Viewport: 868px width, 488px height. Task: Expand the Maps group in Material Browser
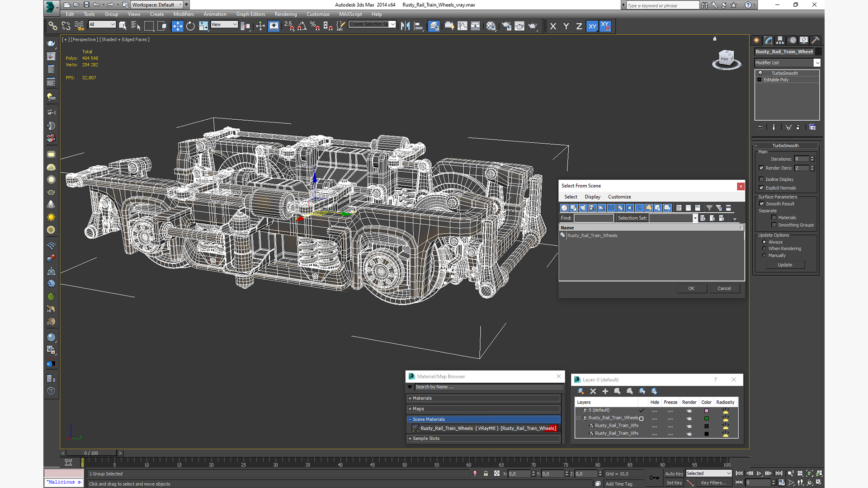click(484, 409)
